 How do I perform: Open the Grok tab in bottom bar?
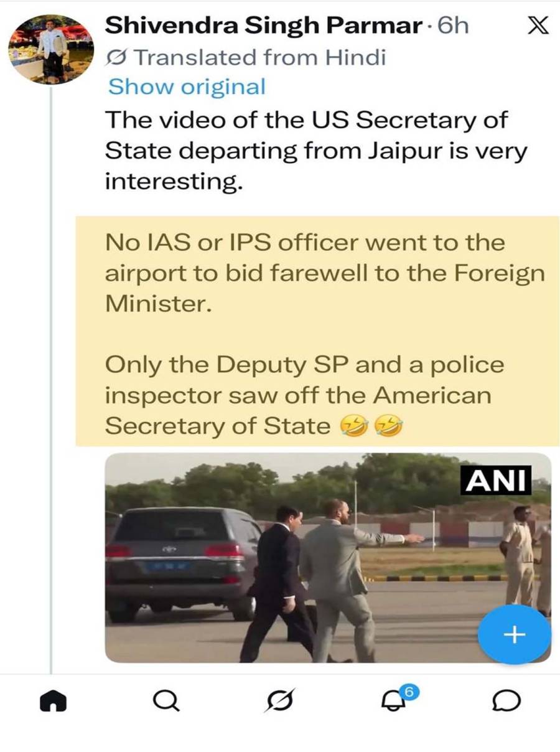(280, 702)
